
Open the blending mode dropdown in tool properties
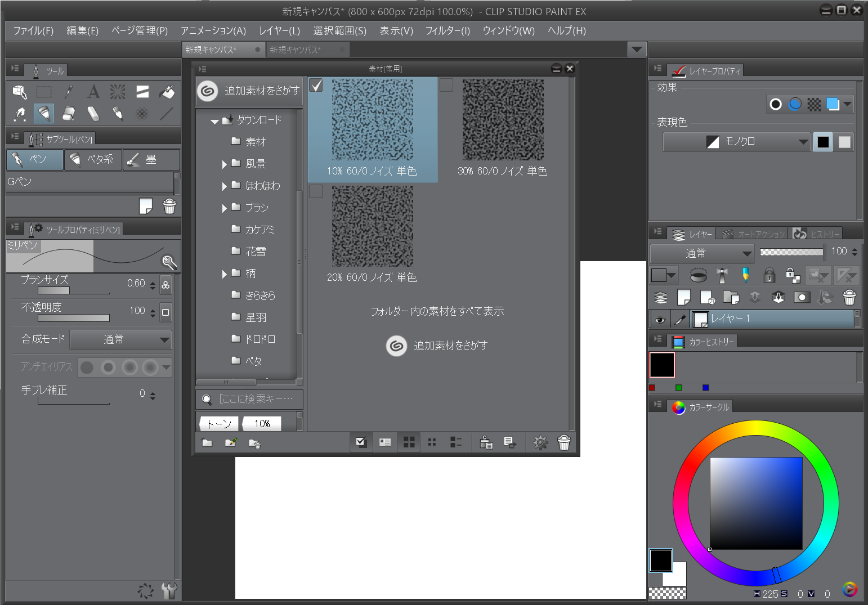[120, 340]
